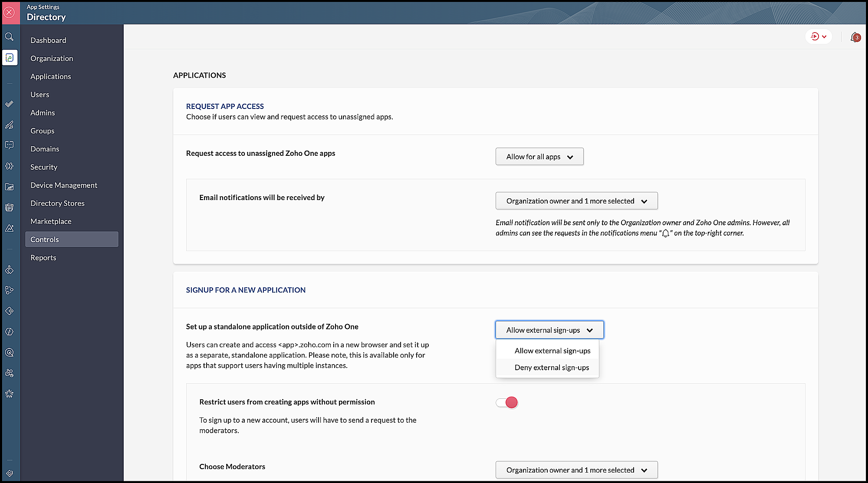Image resolution: width=868 pixels, height=483 pixels.
Task: Open the Allow for all apps dropdown
Action: [539, 157]
